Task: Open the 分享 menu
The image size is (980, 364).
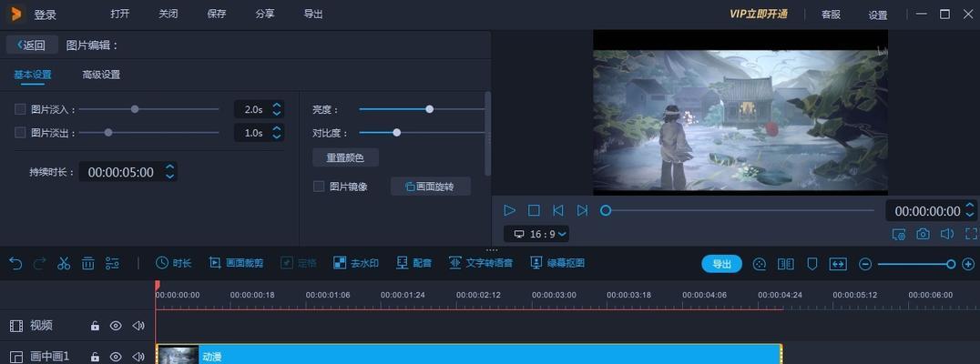Action: pos(265,14)
